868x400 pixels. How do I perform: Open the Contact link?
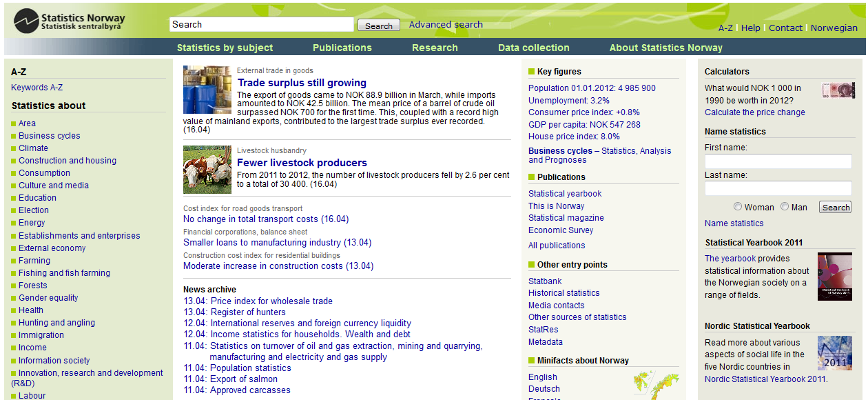(785, 28)
